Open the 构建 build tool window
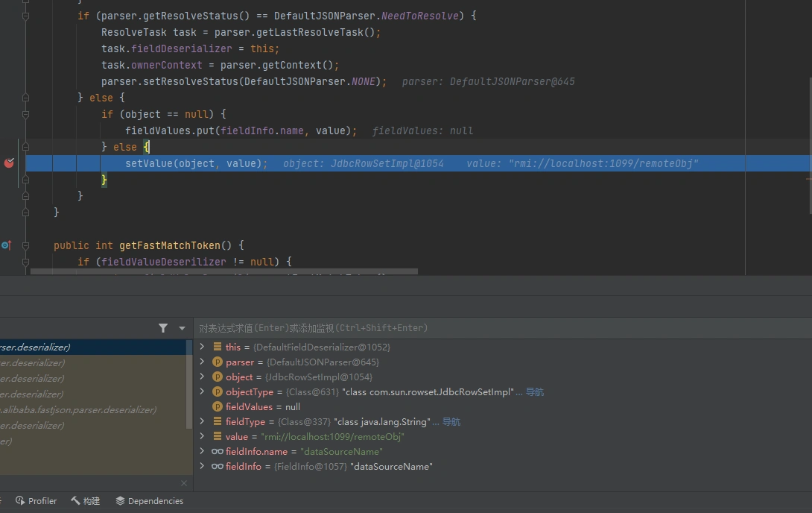 point(85,501)
